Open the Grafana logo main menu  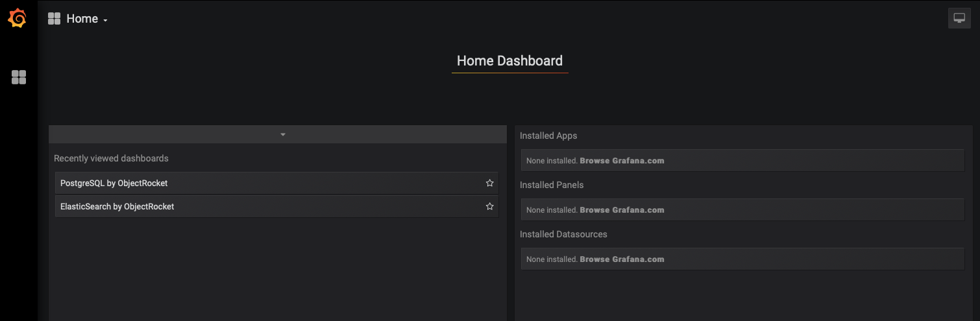pos(18,18)
